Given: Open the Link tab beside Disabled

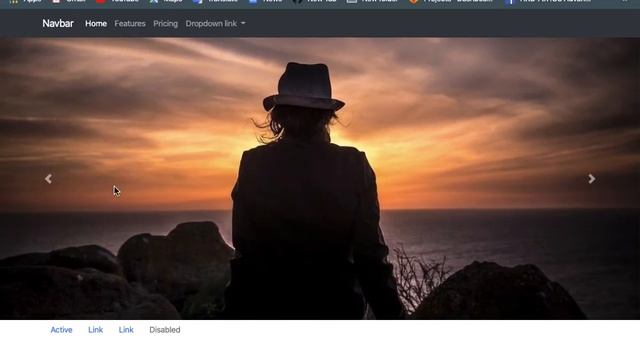Looking at the screenshot, I should click(x=126, y=330).
